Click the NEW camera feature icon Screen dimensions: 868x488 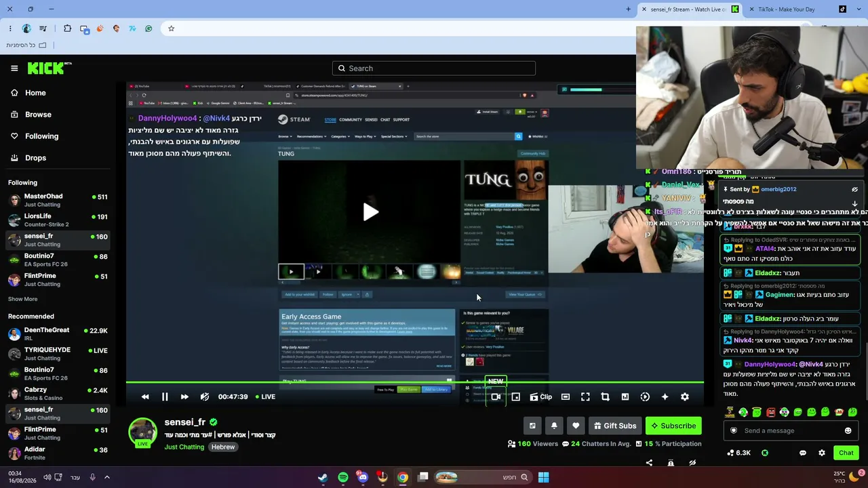pos(496,396)
